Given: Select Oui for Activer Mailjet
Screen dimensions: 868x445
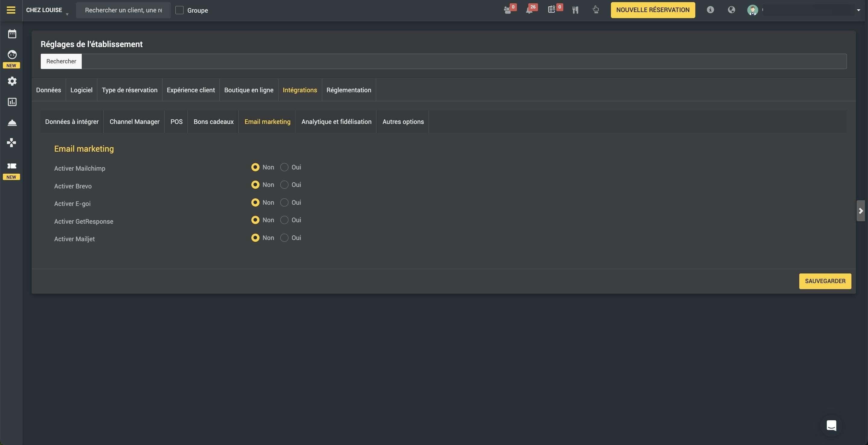Looking at the screenshot, I should [x=285, y=238].
